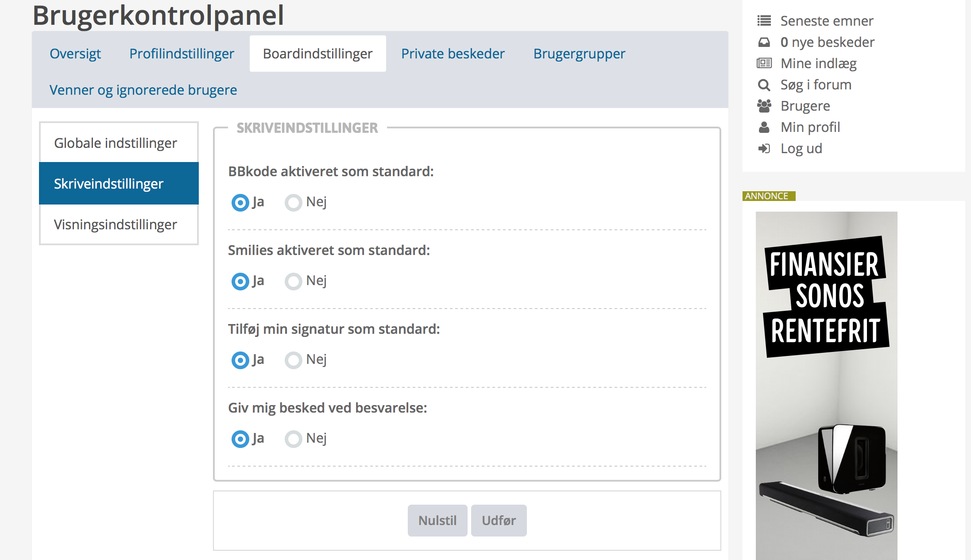Viewport: 971px width, 560px height.
Task: Choose Ja for Smilies aktiveret som standard
Action: coord(240,282)
